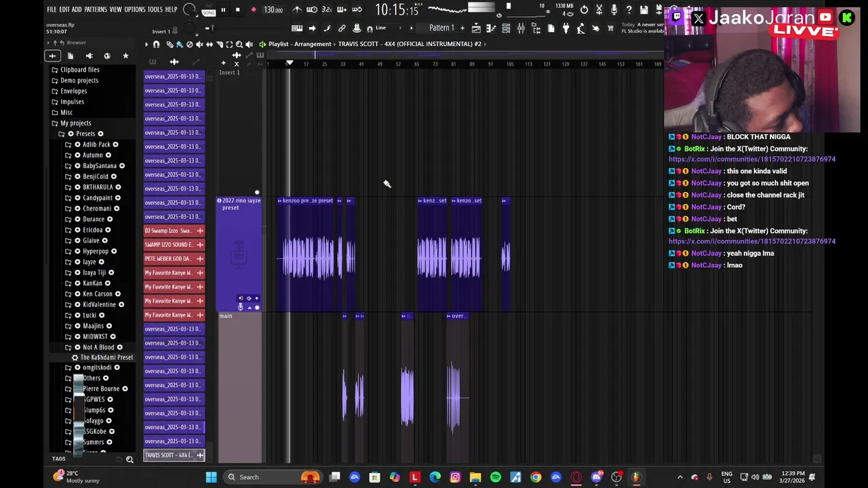Select the playlist delete tool

(189, 44)
